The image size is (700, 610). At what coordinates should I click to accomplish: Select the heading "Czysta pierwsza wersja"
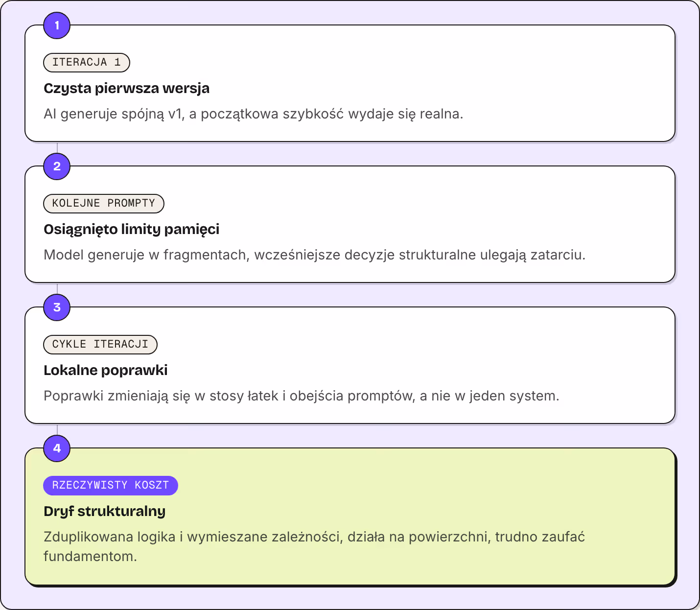pyautogui.click(x=126, y=88)
